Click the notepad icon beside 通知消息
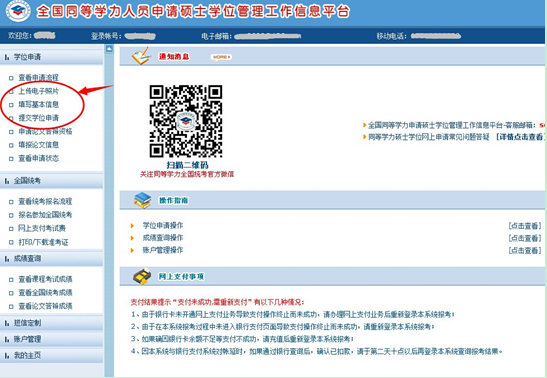 coord(141,56)
